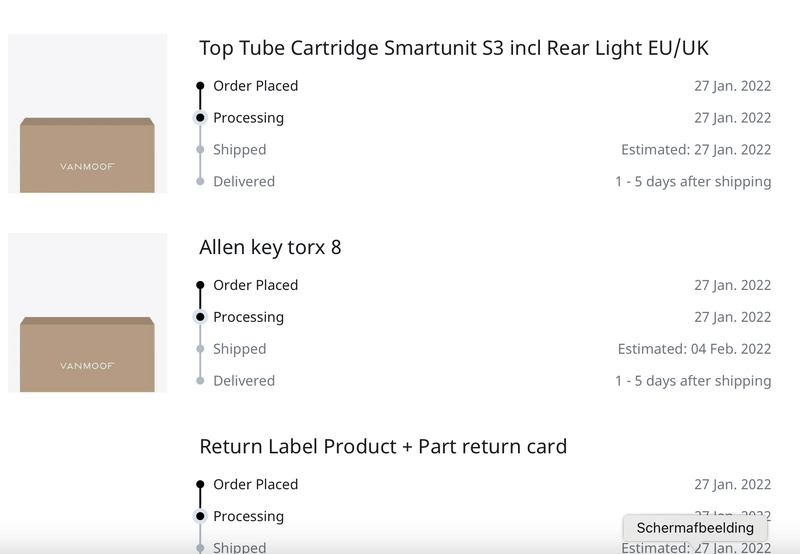Open Top Tube Cartridge Smartunit S3 title
Image resolution: width=800 pixels, height=554 pixels.
point(454,48)
